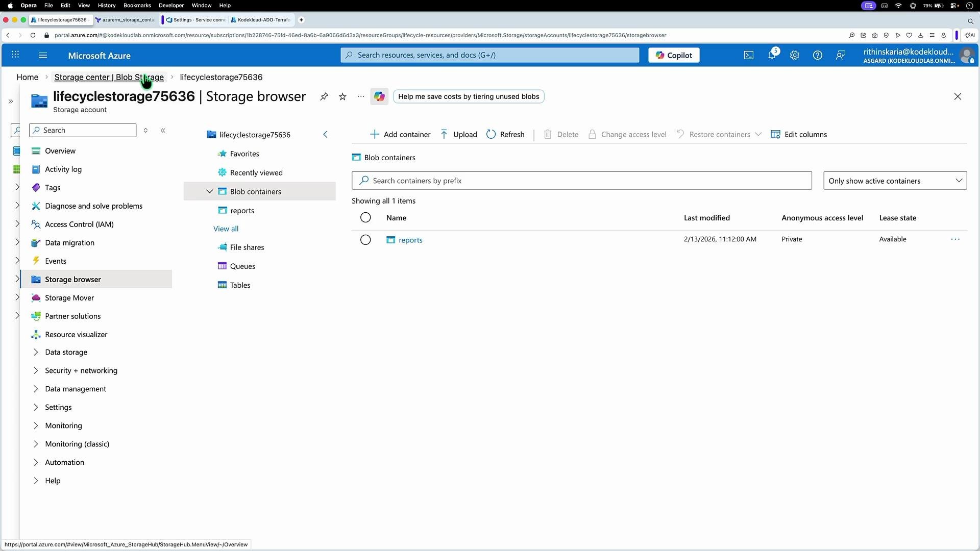
Task: Click the Add container button
Action: [x=400, y=135]
